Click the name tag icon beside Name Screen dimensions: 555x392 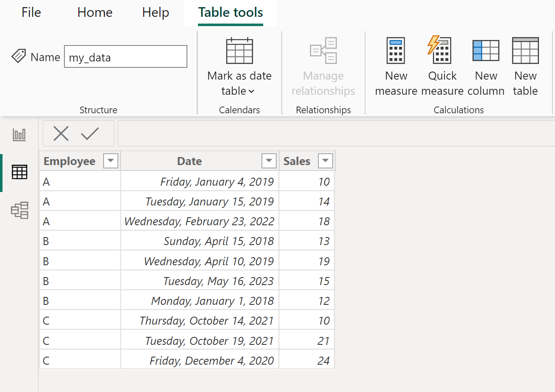[19, 56]
